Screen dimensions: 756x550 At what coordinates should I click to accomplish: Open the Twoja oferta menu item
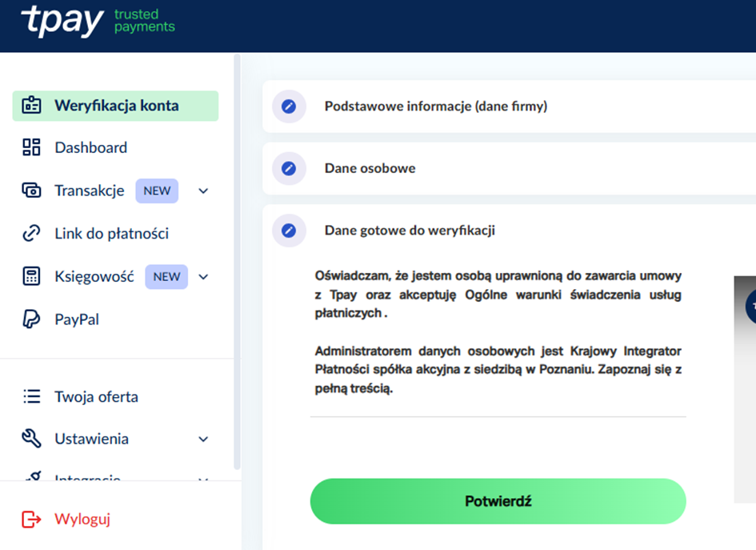click(x=96, y=396)
